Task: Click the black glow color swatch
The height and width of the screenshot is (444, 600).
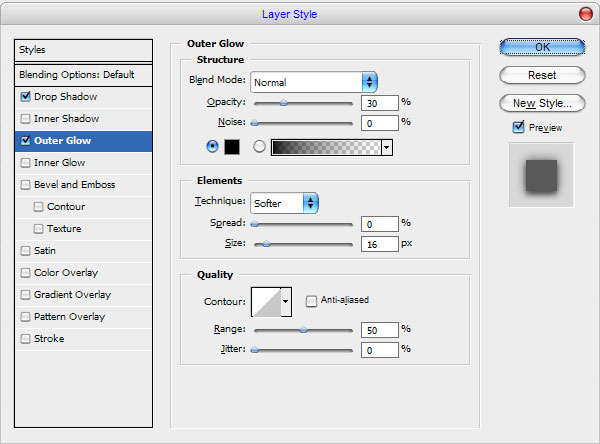Action: (x=232, y=147)
